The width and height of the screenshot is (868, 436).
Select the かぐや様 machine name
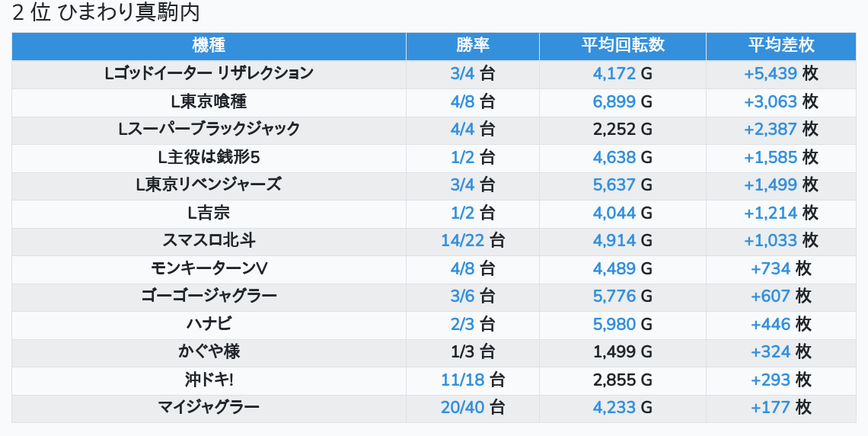(x=209, y=352)
